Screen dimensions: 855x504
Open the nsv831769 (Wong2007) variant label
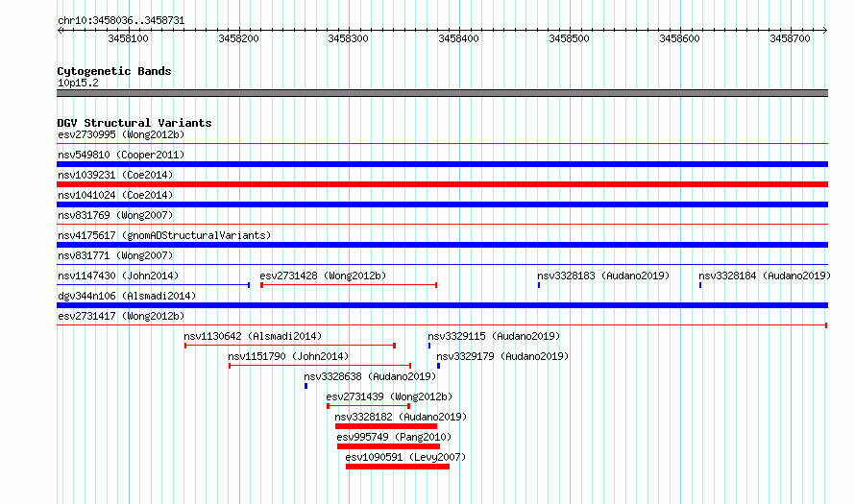(x=115, y=215)
